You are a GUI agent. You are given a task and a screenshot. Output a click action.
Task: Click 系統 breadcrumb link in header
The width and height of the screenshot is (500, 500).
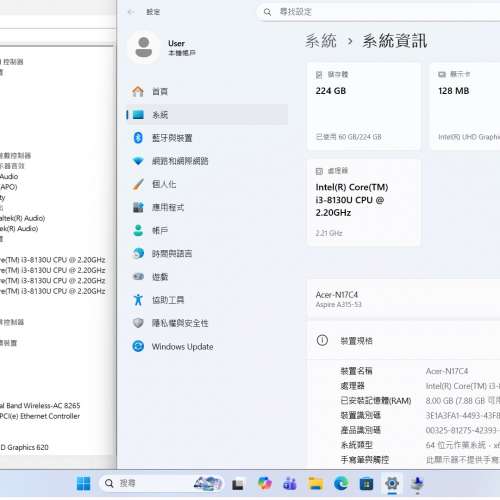tap(321, 41)
